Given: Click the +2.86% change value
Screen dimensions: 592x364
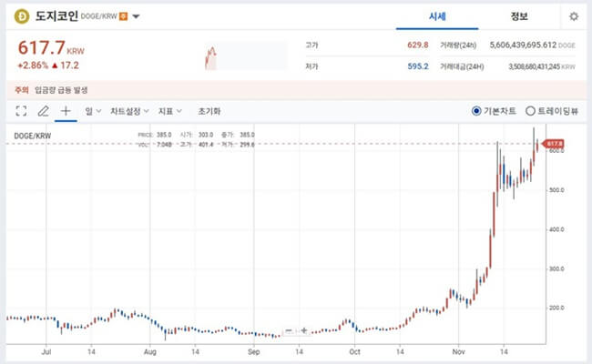Looking at the screenshot, I should pos(33,66).
